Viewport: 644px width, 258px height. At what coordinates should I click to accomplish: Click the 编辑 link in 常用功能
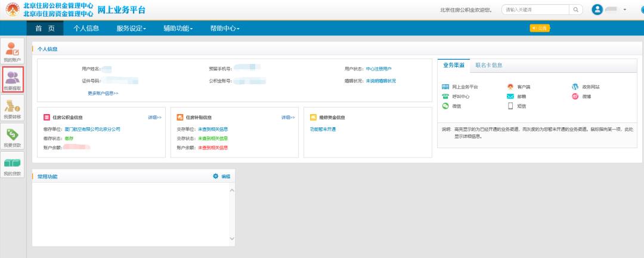226,177
